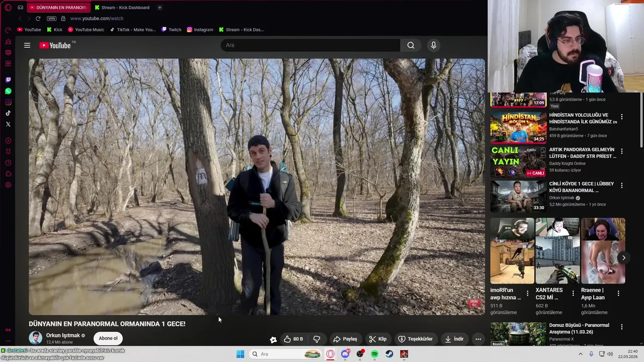
Task: Open Instagram bookmark in bookmarks bar
Action: click(x=200, y=30)
